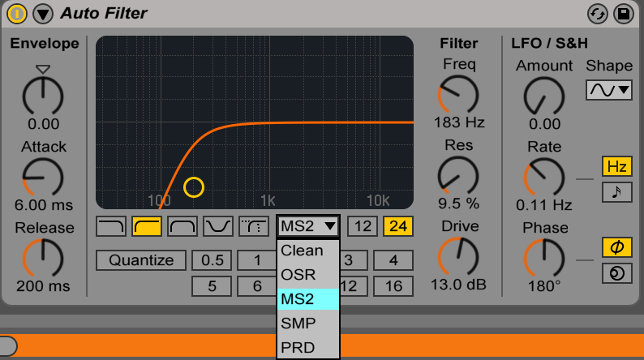Click the Filter Freq knob
The width and height of the screenshot is (644, 360).
point(458,95)
